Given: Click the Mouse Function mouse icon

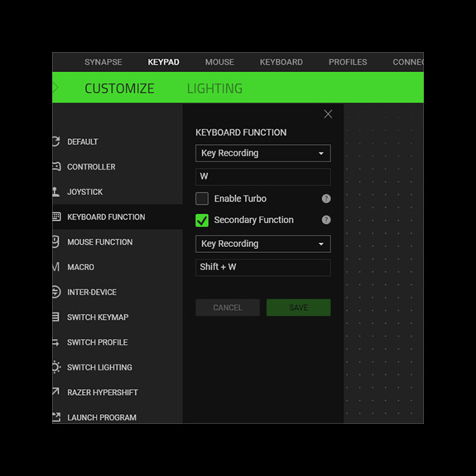Looking at the screenshot, I should pyautogui.click(x=56, y=242).
